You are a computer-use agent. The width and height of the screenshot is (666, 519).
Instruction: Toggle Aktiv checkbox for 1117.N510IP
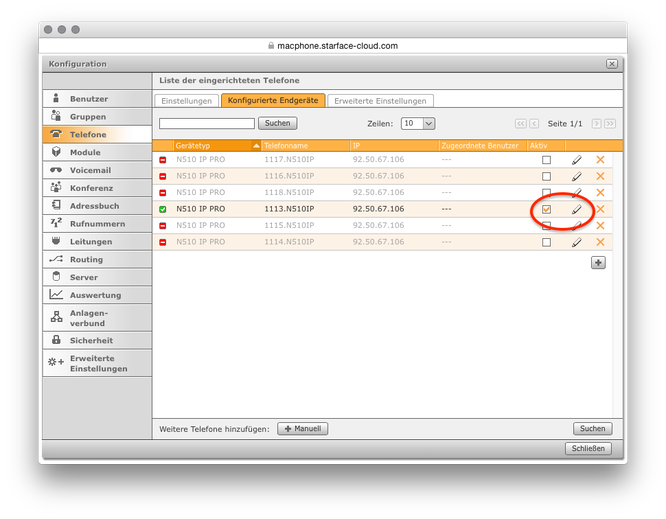546,160
